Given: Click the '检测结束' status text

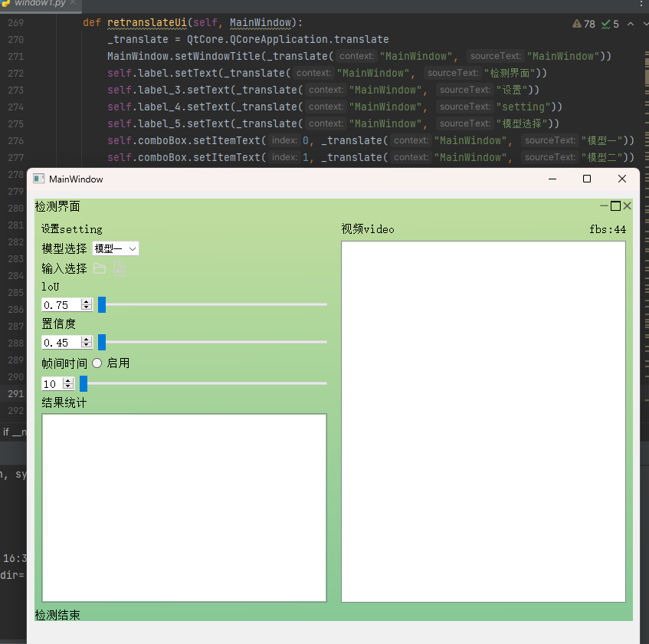Looking at the screenshot, I should click(57, 615).
